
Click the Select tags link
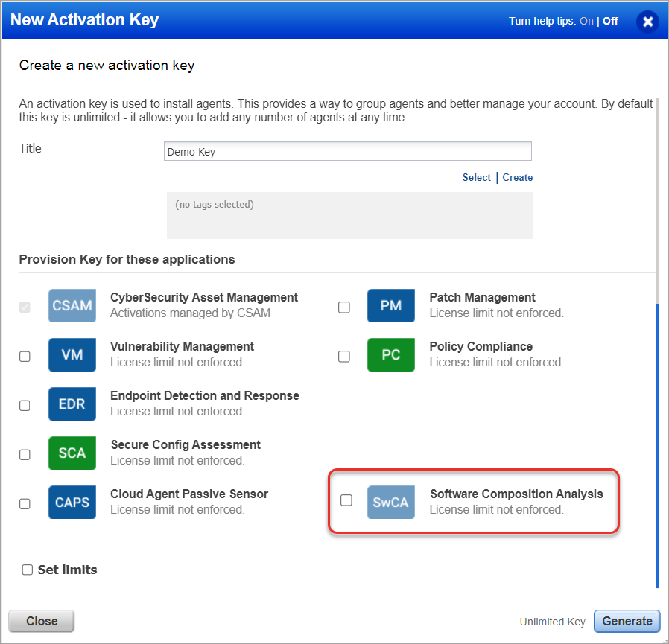coord(477,177)
